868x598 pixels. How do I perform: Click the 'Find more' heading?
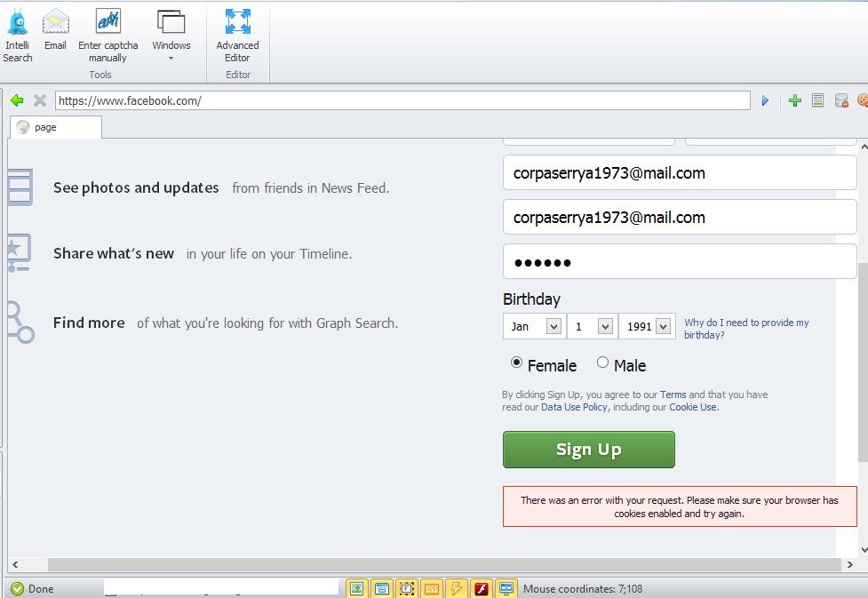click(x=89, y=323)
